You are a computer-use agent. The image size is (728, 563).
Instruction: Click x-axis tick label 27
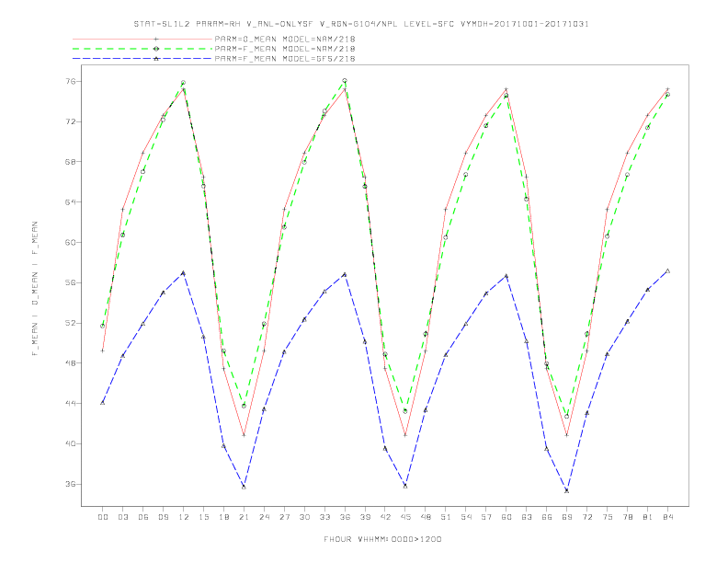tap(285, 517)
